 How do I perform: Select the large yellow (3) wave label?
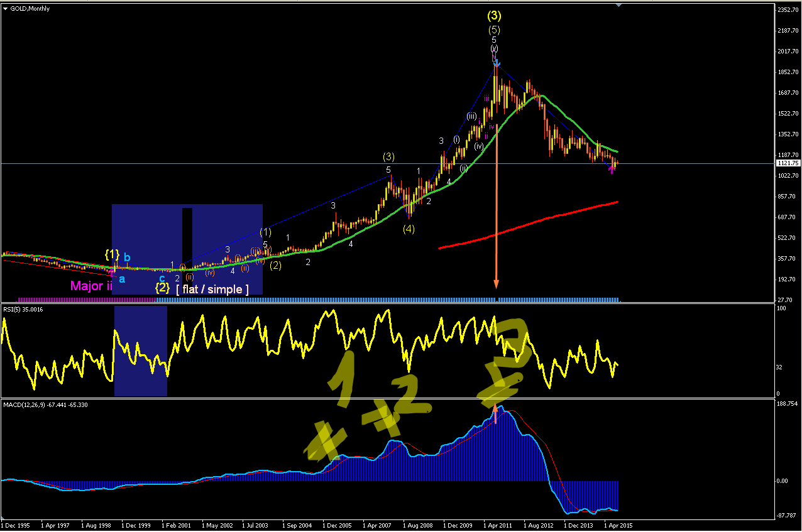click(x=494, y=16)
